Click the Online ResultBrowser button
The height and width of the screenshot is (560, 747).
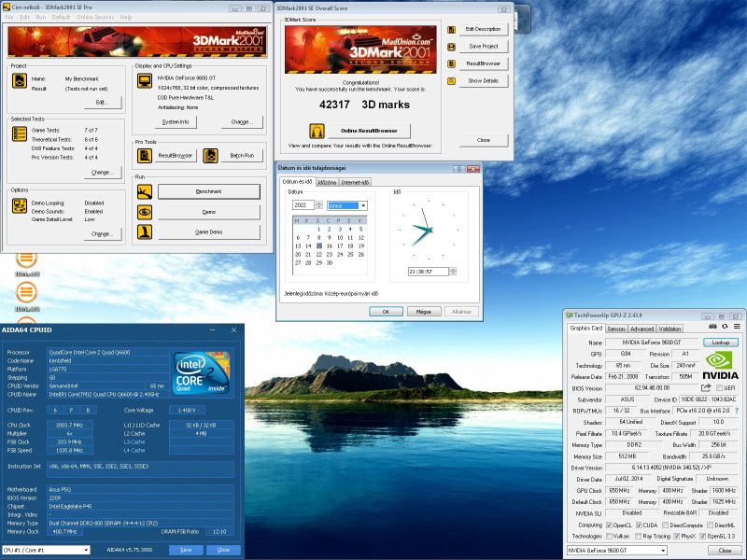coord(369,131)
